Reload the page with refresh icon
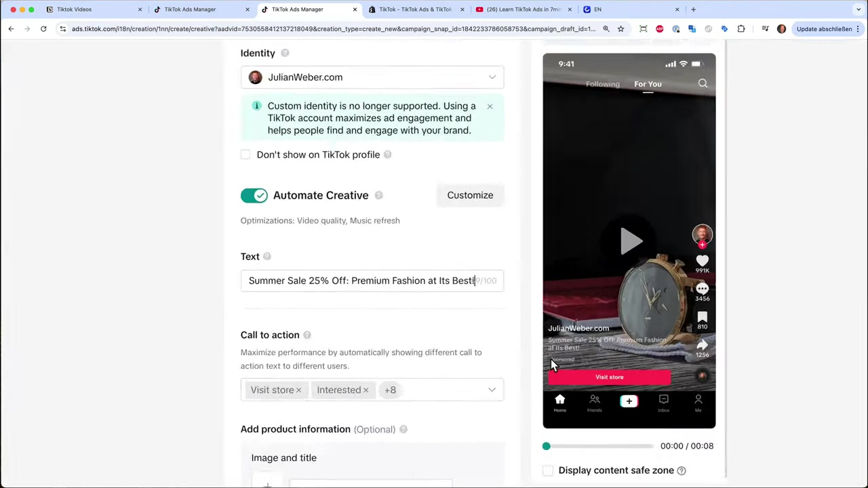 click(43, 29)
